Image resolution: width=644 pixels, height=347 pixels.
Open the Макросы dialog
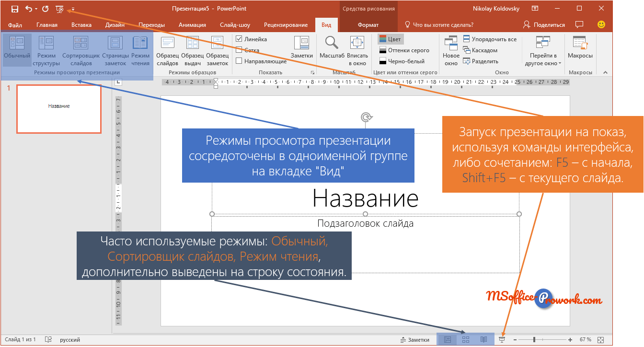coord(580,49)
